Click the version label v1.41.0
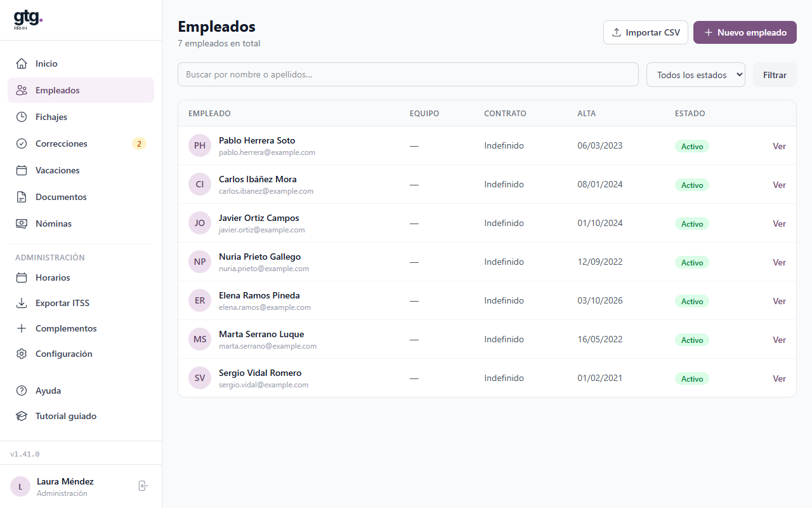 pyautogui.click(x=25, y=454)
